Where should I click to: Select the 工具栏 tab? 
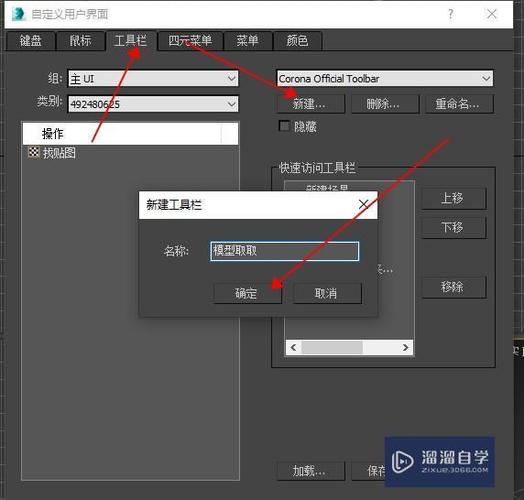pyautogui.click(x=131, y=41)
